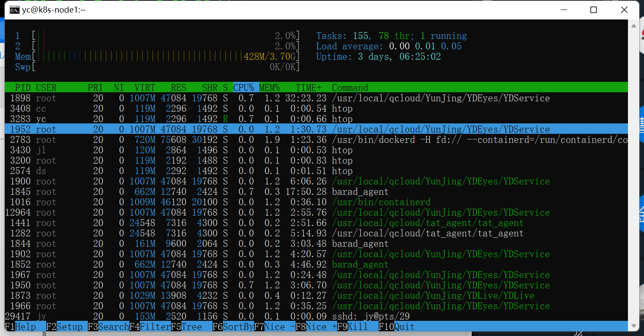644x336 pixels.
Task: Select the containerd process row, PID 1016
Action: pos(316,202)
